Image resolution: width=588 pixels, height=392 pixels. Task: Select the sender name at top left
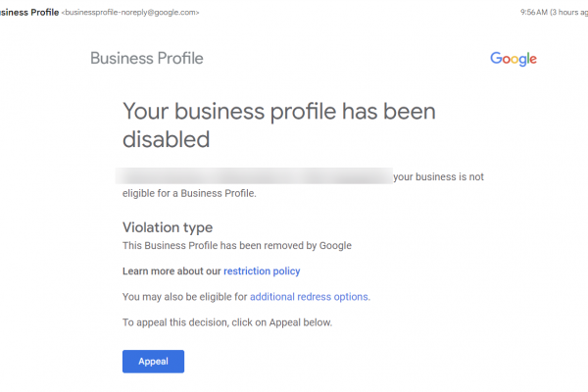click(x=28, y=13)
